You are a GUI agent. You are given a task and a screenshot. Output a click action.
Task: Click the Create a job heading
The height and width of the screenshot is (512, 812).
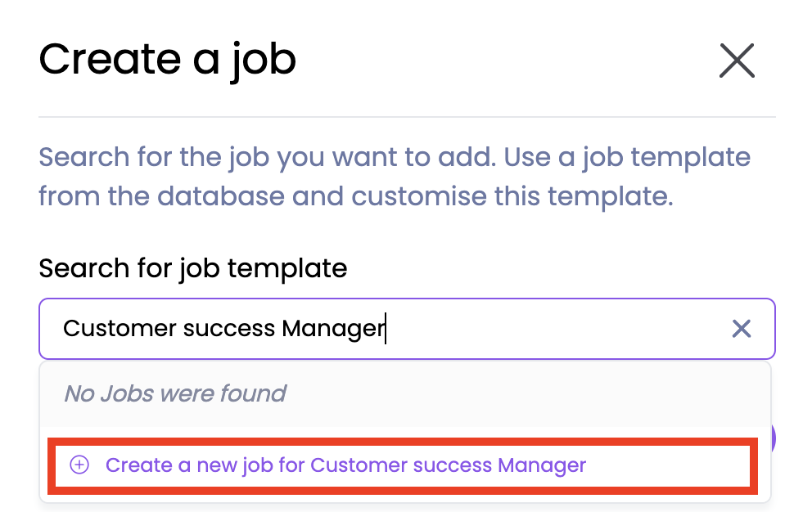[167, 60]
